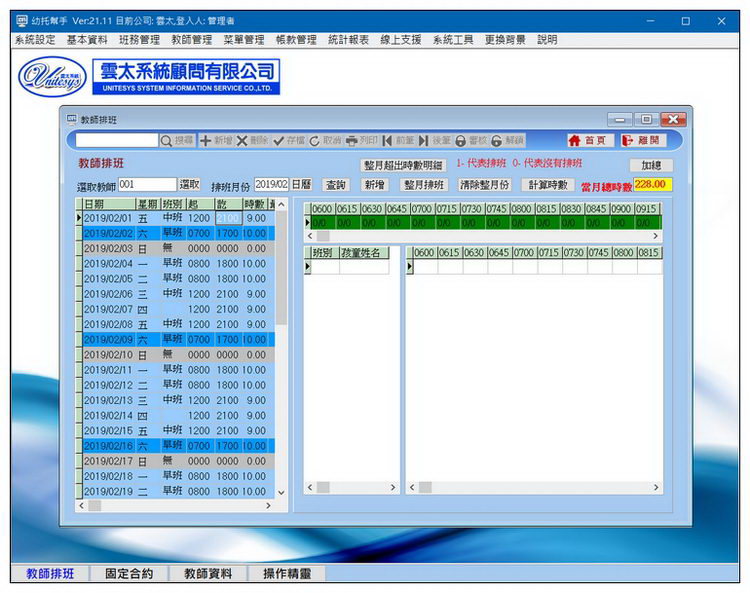Print with the 列印 toolbar icon
The height and width of the screenshot is (593, 750).
362,141
